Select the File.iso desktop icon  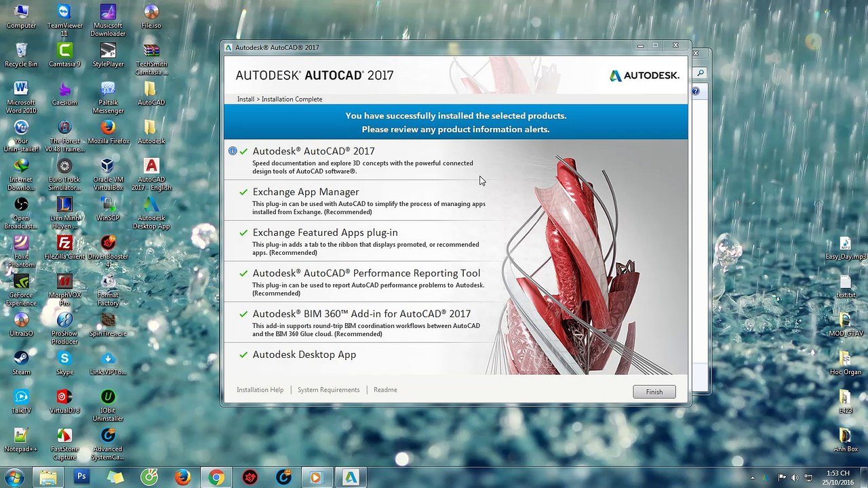(x=151, y=16)
